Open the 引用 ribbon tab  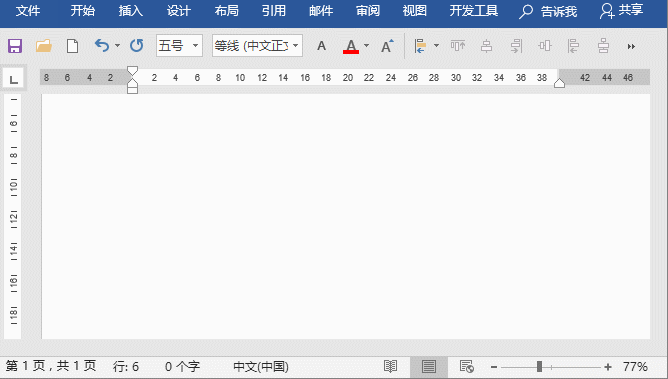click(x=274, y=11)
